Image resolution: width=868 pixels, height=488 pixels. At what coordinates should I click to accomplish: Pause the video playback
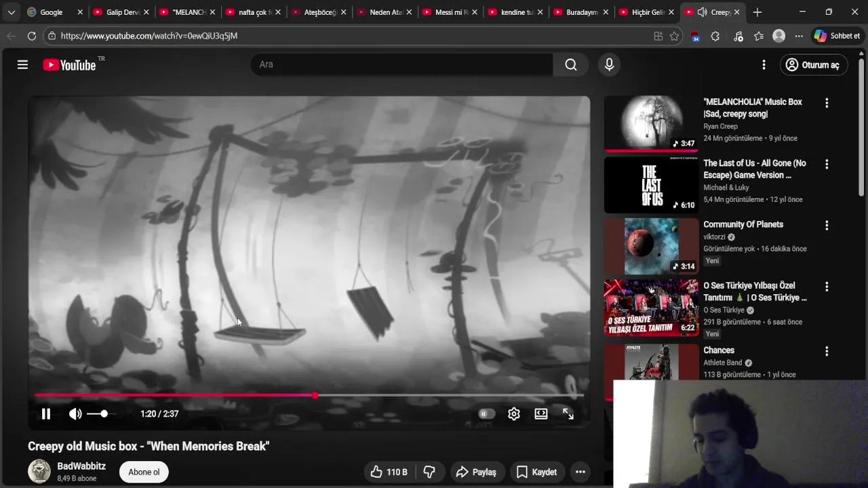(46, 413)
